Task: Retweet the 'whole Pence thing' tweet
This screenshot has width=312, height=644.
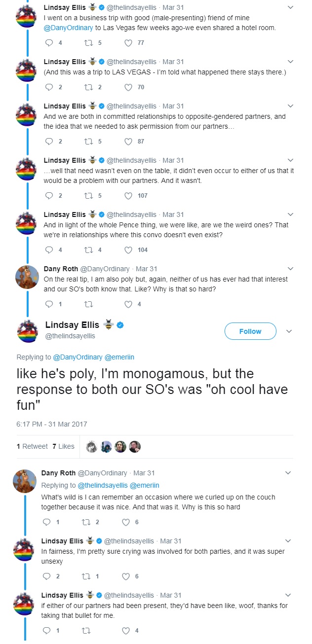Action: click(x=90, y=250)
